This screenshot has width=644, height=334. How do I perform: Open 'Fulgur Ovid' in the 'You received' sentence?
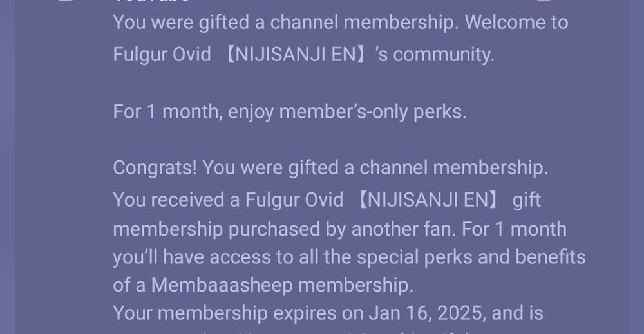click(294, 200)
